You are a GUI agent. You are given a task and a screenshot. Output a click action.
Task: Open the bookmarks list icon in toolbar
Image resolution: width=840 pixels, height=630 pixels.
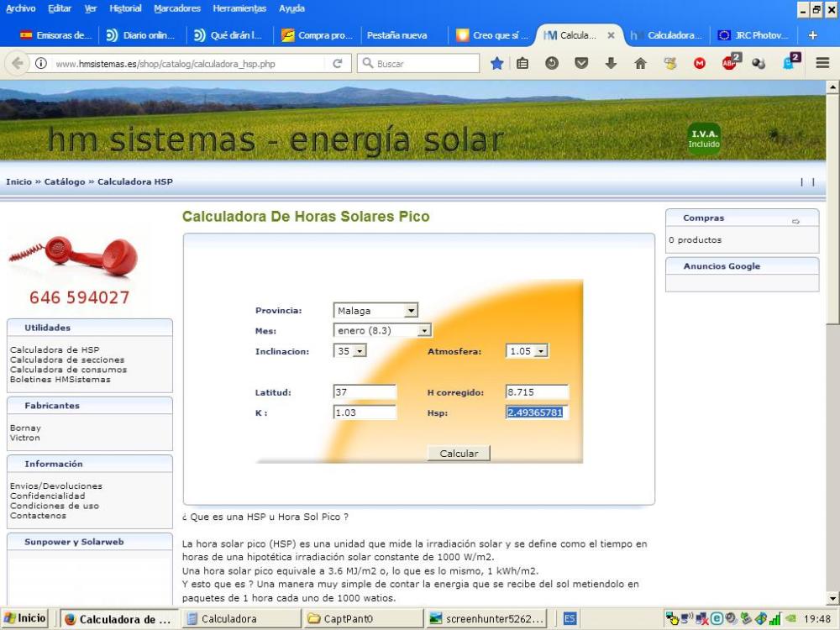pyautogui.click(x=522, y=63)
